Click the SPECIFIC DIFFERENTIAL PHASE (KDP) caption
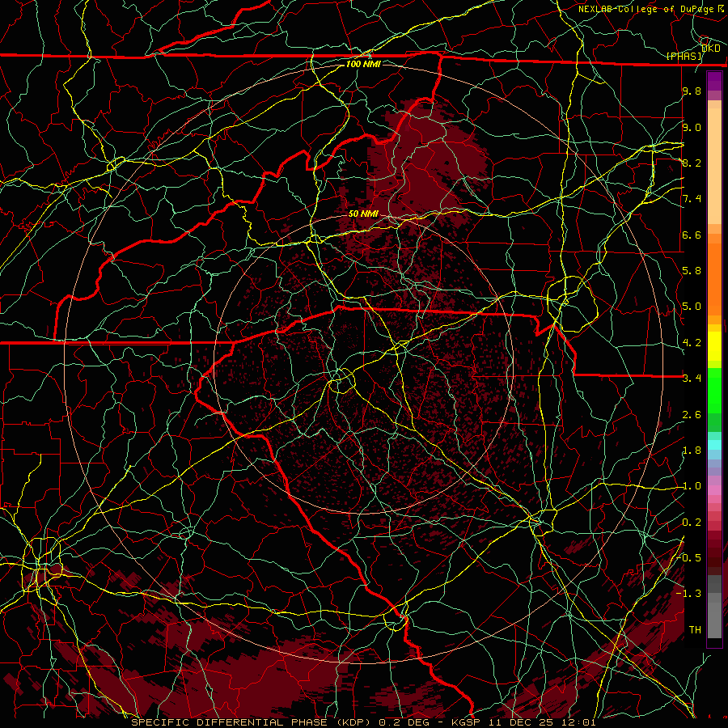728x728 pixels. click(252, 722)
